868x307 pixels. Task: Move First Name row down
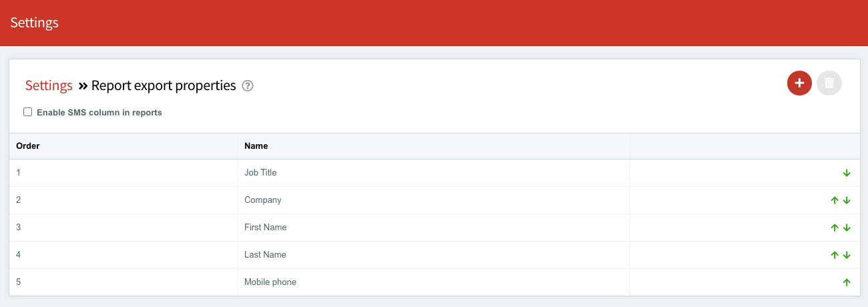click(x=847, y=228)
